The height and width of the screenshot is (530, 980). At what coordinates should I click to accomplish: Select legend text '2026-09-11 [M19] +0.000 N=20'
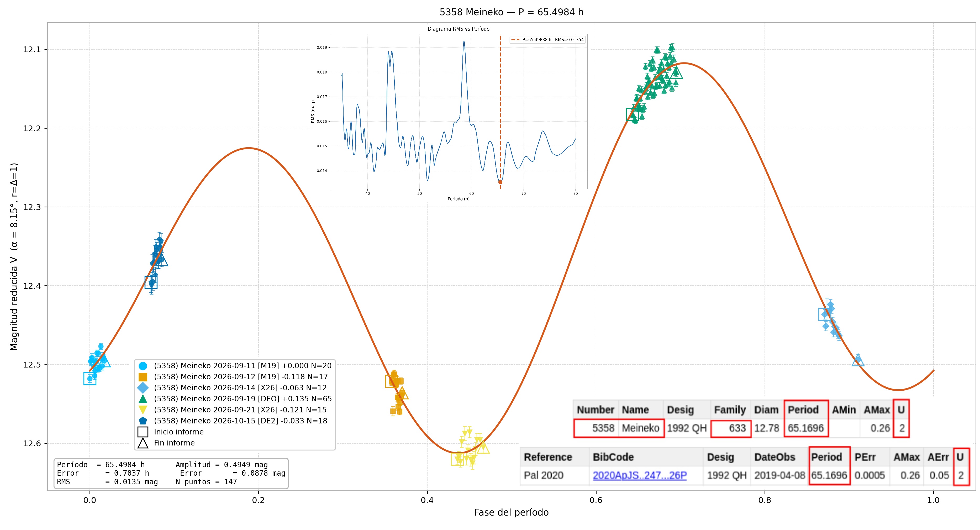(x=273, y=366)
